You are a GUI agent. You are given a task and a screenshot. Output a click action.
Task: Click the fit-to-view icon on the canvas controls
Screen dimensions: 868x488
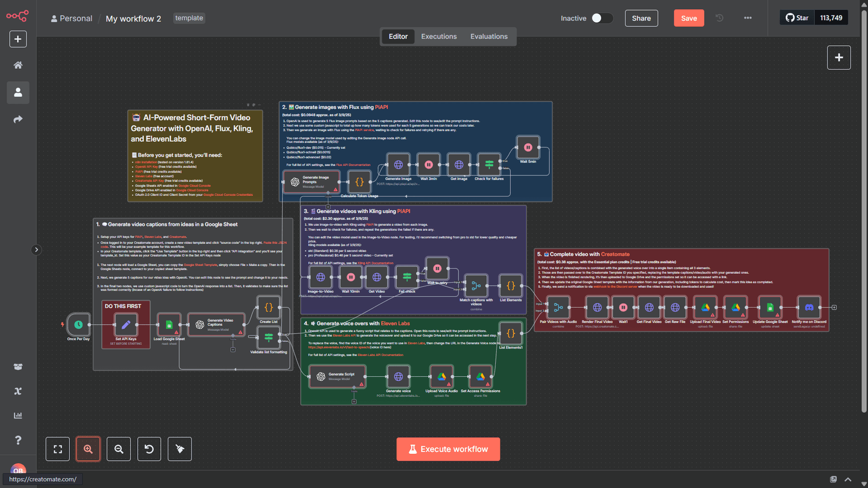tap(58, 449)
